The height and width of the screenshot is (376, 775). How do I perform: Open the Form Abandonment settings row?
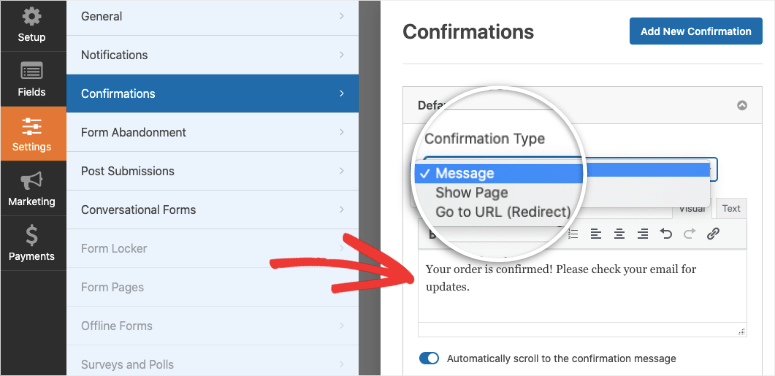point(213,132)
